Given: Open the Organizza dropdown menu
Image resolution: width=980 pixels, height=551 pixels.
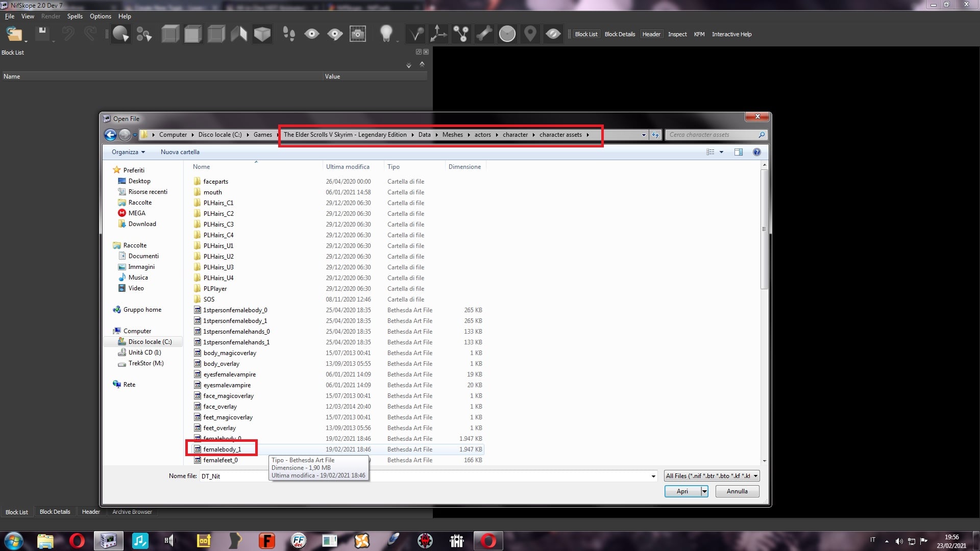Looking at the screenshot, I should pyautogui.click(x=128, y=152).
